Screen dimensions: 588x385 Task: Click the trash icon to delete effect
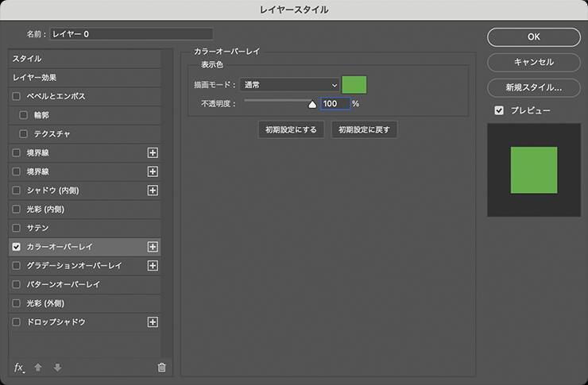coord(162,368)
